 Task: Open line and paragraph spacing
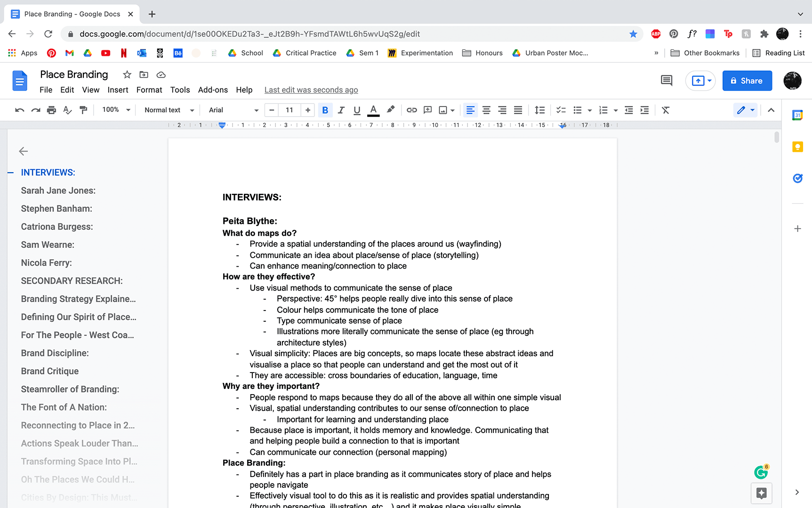coord(540,110)
